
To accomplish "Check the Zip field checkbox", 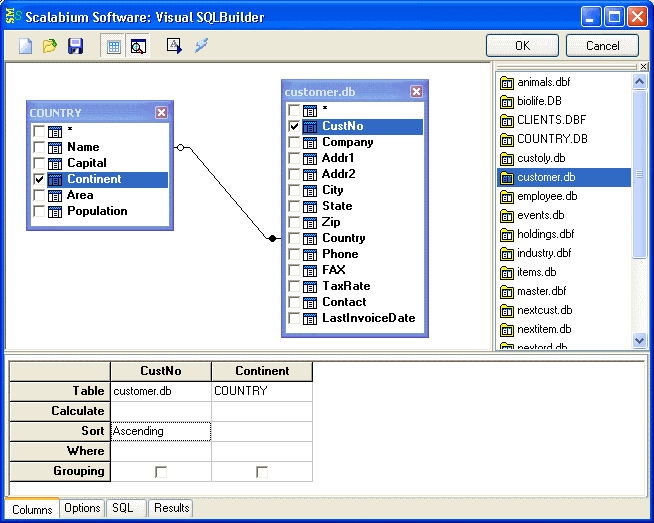I will [294, 222].
